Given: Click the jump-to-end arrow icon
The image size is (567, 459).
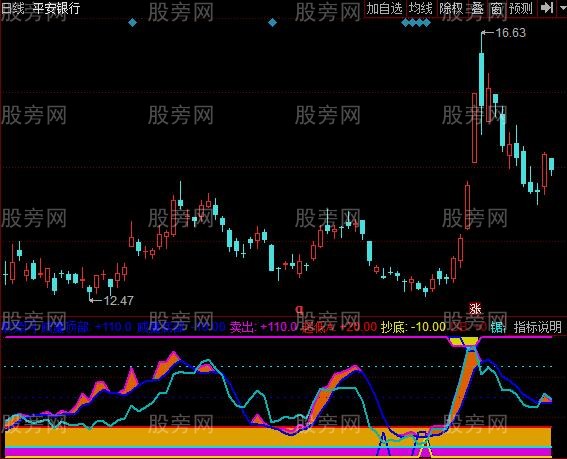Looking at the screenshot, I should (547, 8).
